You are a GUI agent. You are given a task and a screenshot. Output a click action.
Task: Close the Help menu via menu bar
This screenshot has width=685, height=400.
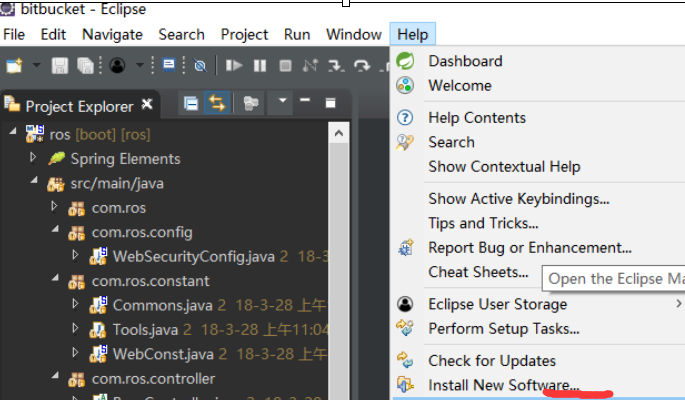[412, 34]
